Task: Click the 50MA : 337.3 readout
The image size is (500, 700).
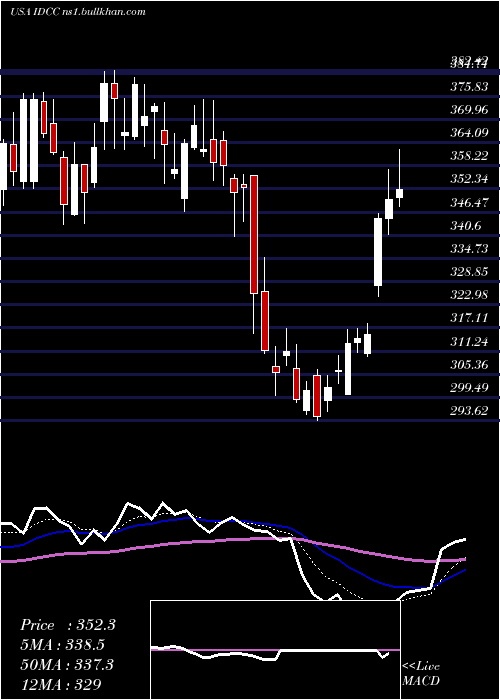Action: point(67,665)
